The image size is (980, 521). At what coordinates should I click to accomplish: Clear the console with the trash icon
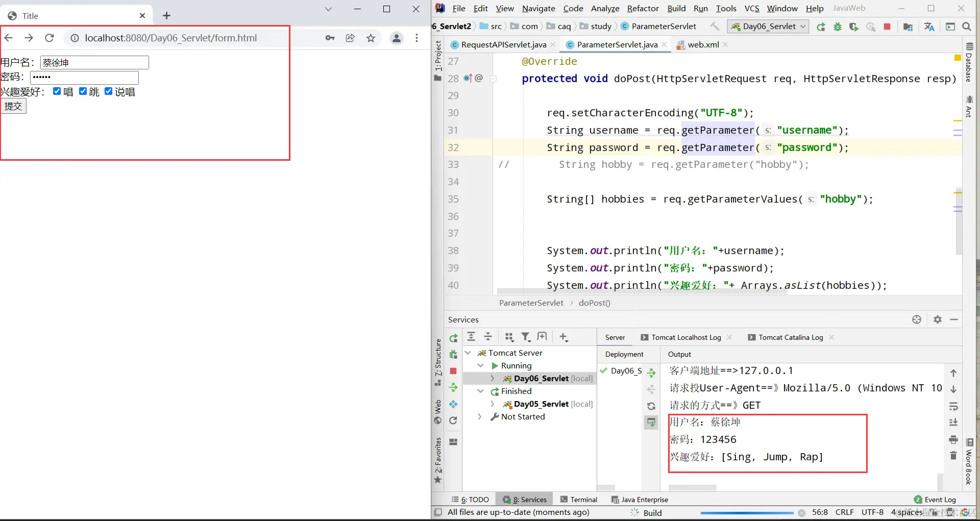(953, 455)
